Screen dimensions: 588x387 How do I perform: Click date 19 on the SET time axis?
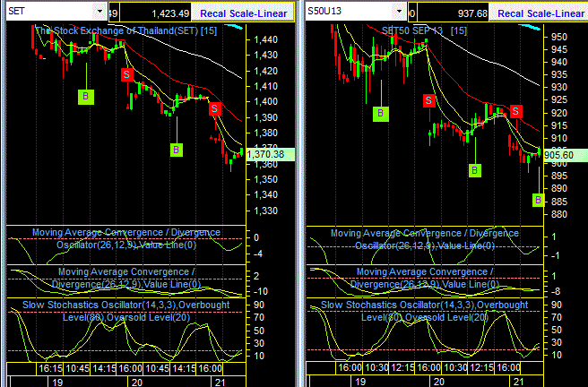[57, 383]
